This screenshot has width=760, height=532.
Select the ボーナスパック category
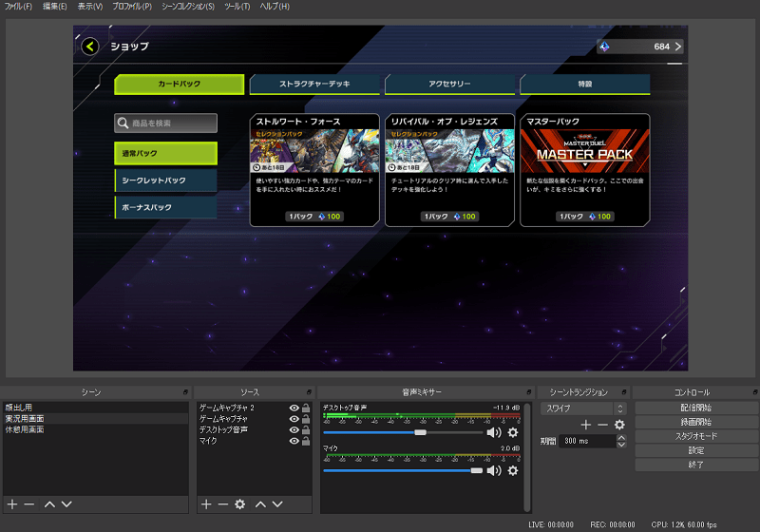165,207
